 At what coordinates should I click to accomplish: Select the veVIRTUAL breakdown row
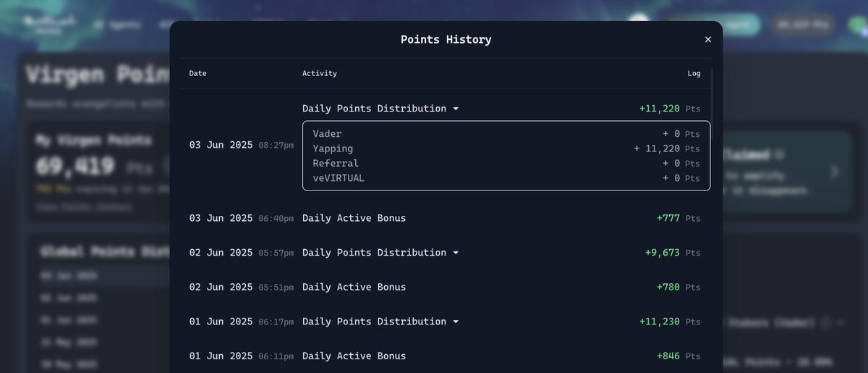506,178
